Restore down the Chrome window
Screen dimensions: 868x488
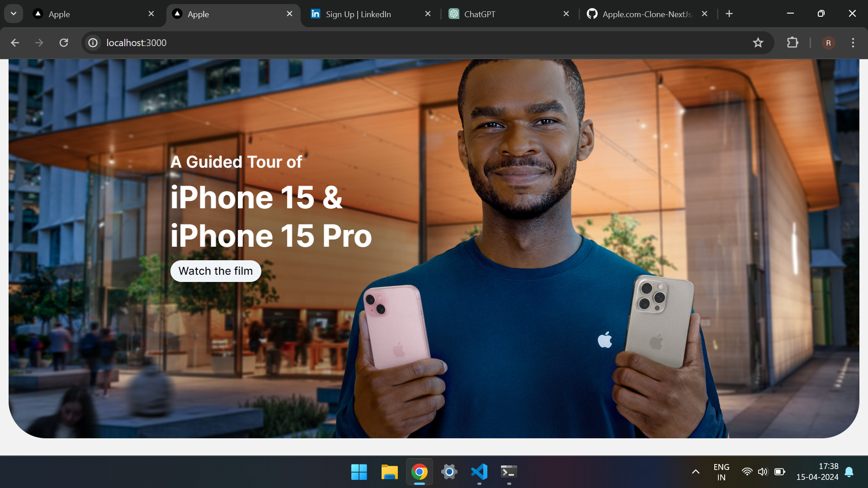pyautogui.click(x=821, y=14)
